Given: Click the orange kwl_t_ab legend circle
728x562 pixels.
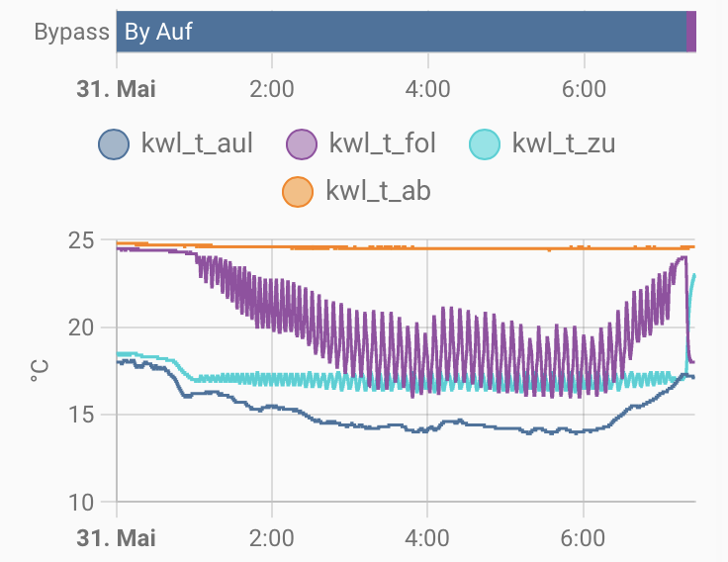Looking at the screenshot, I should click(298, 191).
